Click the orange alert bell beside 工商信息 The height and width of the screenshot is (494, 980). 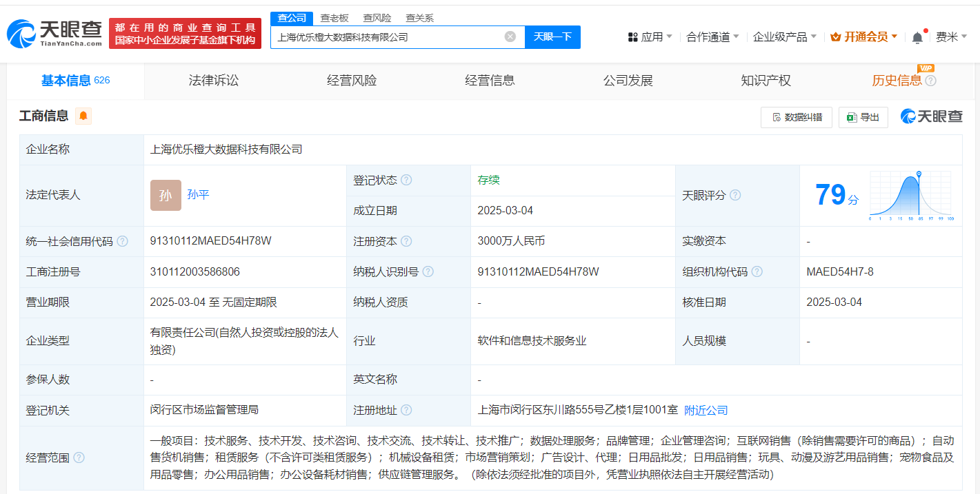(x=83, y=116)
